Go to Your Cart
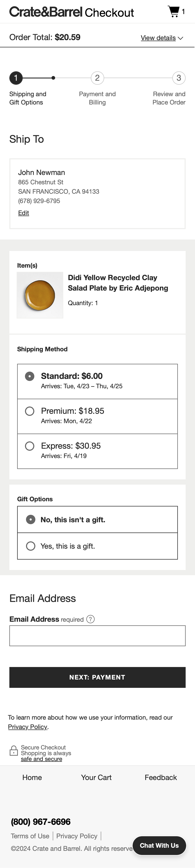This screenshot has height=868, width=195. coord(96,778)
